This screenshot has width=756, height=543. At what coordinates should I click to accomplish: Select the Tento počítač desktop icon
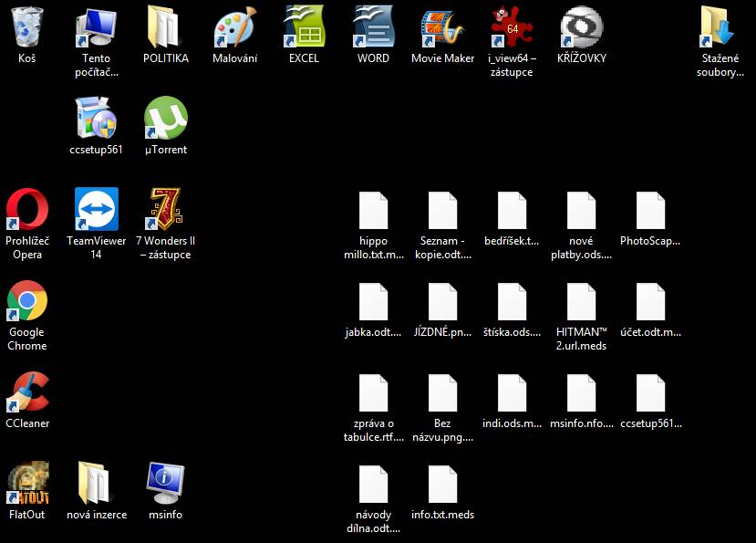click(96, 27)
